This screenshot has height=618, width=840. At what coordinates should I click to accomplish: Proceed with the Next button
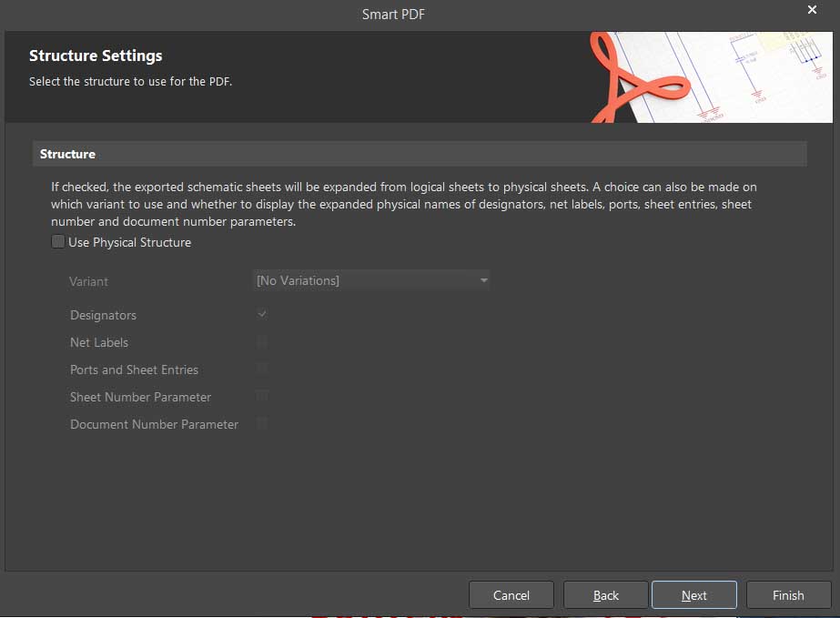pyautogui.click(x=694, y=595)
